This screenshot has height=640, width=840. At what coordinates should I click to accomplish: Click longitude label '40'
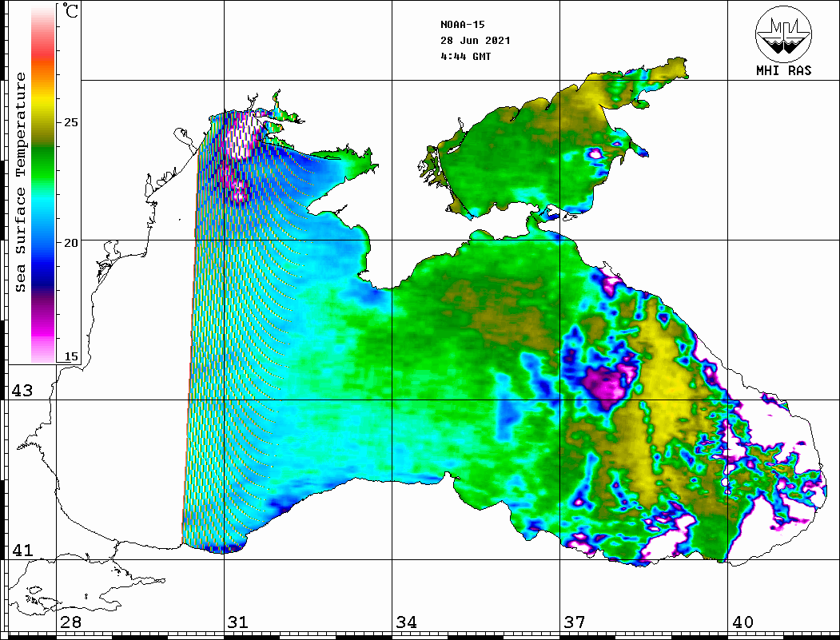(742, 622)
